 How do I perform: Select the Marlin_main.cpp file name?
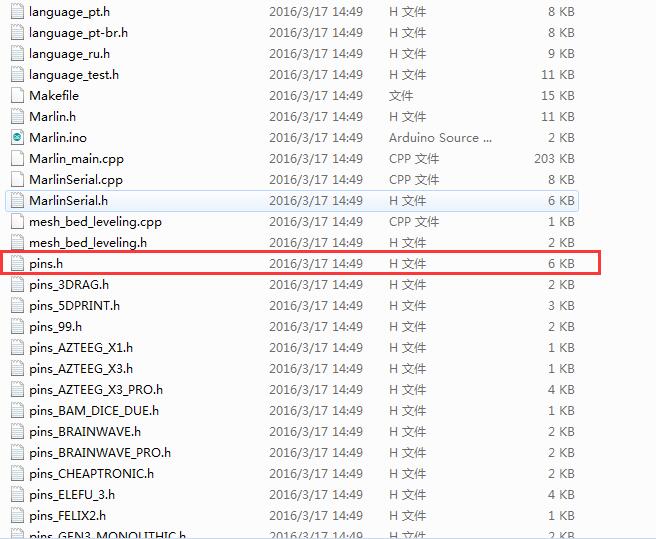tap(76, 159)
